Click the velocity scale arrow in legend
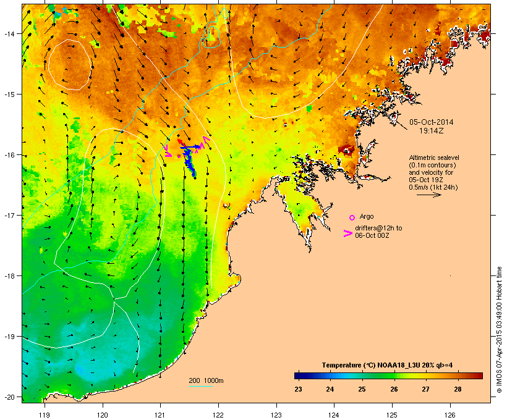The width and height of the screenshot is (507, 420). click(x=428, y=195)
